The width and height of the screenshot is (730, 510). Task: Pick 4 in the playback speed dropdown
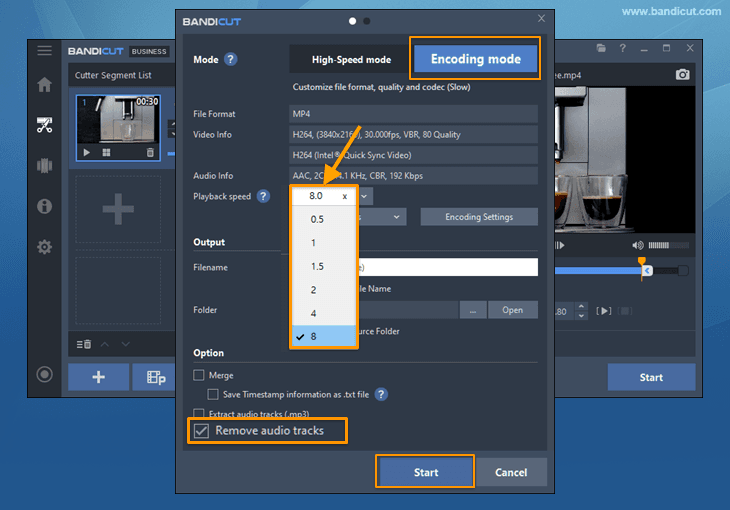click(314, 313)
